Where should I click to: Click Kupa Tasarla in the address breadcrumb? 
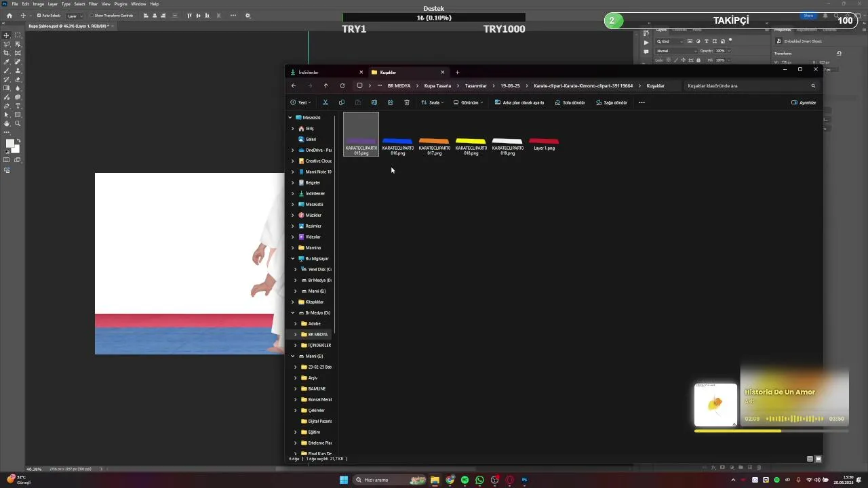437,86
